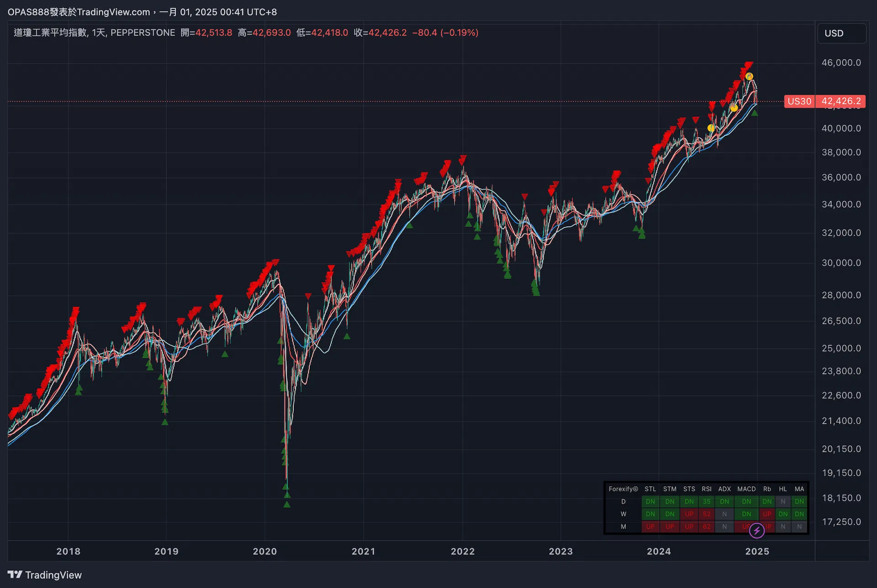Click the change value −80.4 (−0.19%)

(445, 33)
